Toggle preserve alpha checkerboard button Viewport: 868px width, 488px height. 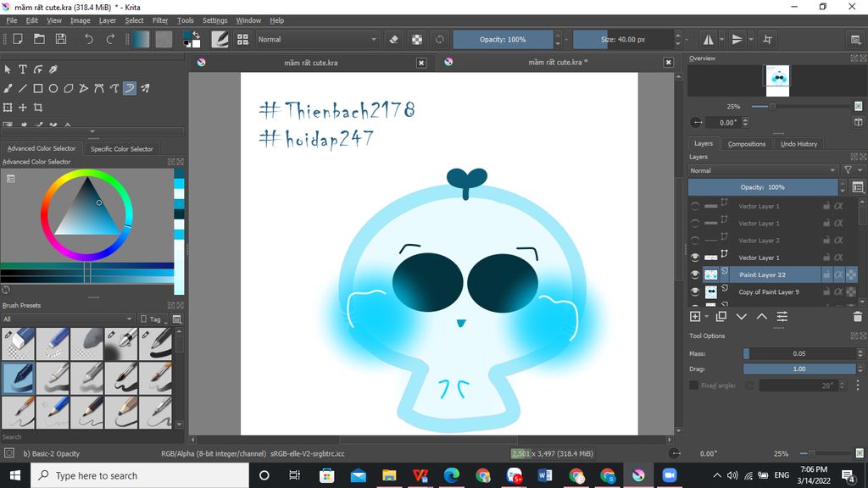pyautogui.click(x=417, y=39)
